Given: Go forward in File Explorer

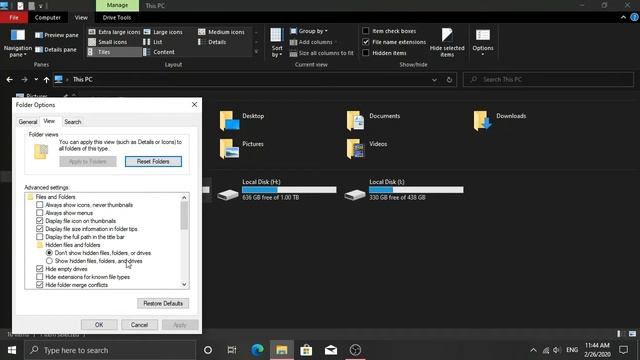Looking at the screenshot, I should tap(24, 80).
